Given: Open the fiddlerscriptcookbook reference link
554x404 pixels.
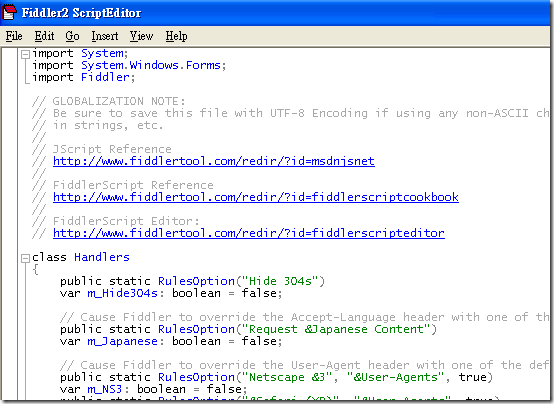Looking at the screenshot, I should [x=256, y=197].
